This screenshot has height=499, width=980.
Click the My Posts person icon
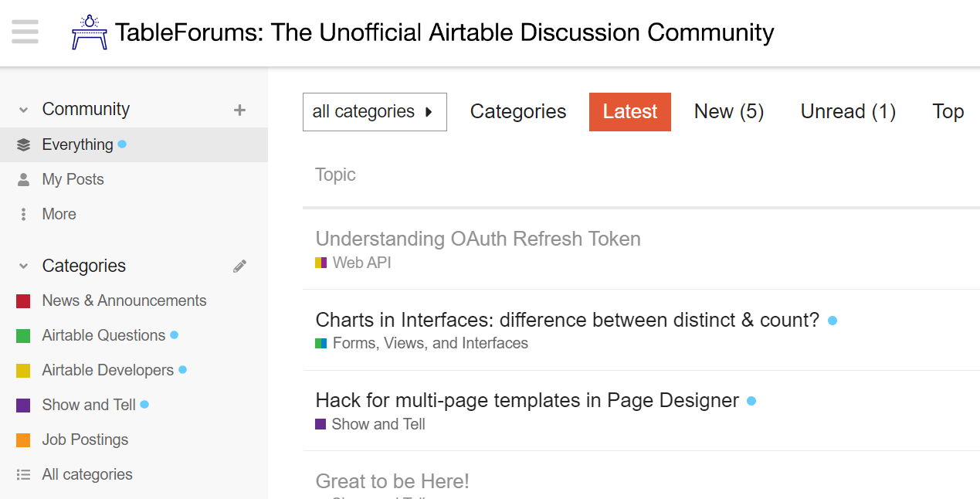22,178
